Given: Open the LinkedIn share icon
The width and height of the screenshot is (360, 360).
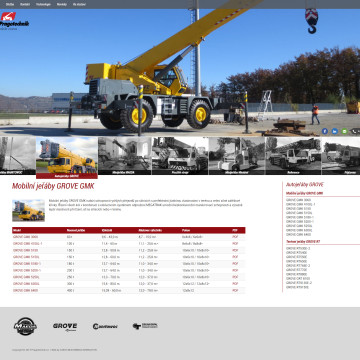Looking at the screenshot, I should tap(334, 131).
